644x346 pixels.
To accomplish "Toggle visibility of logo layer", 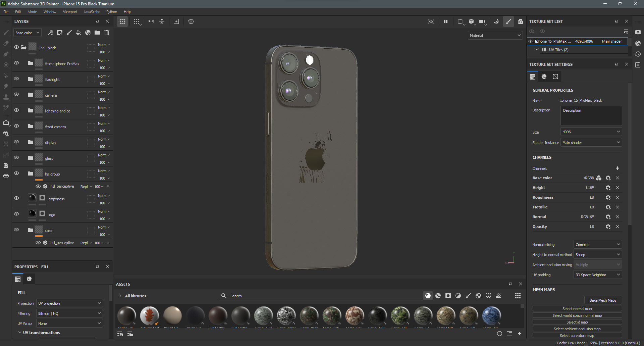I will pyautogui.click(x=16, y=214).
